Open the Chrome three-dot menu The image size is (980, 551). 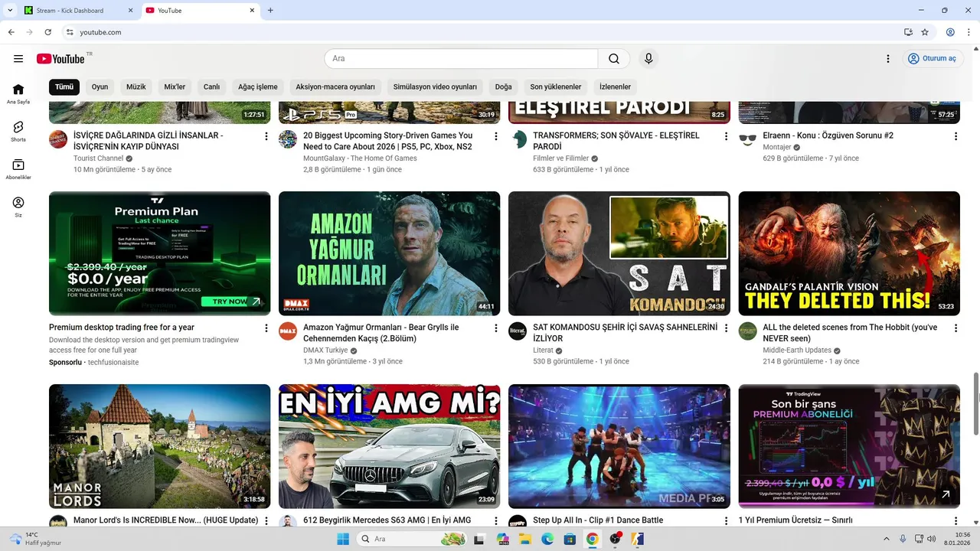[969, 32]
